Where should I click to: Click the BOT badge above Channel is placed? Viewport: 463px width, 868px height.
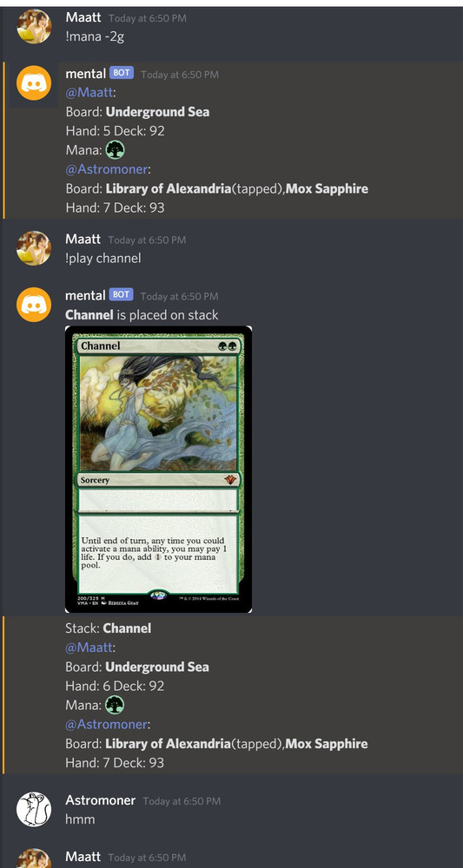click(122, 294)
